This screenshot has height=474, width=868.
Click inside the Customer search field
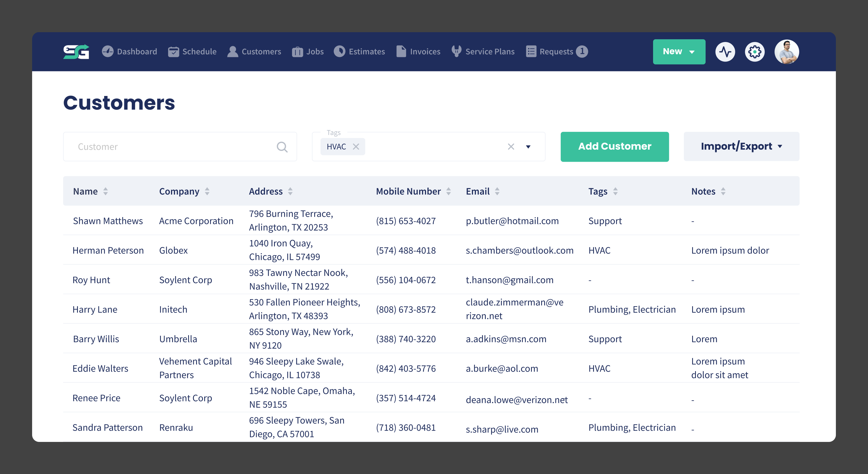tap(152, 147)
